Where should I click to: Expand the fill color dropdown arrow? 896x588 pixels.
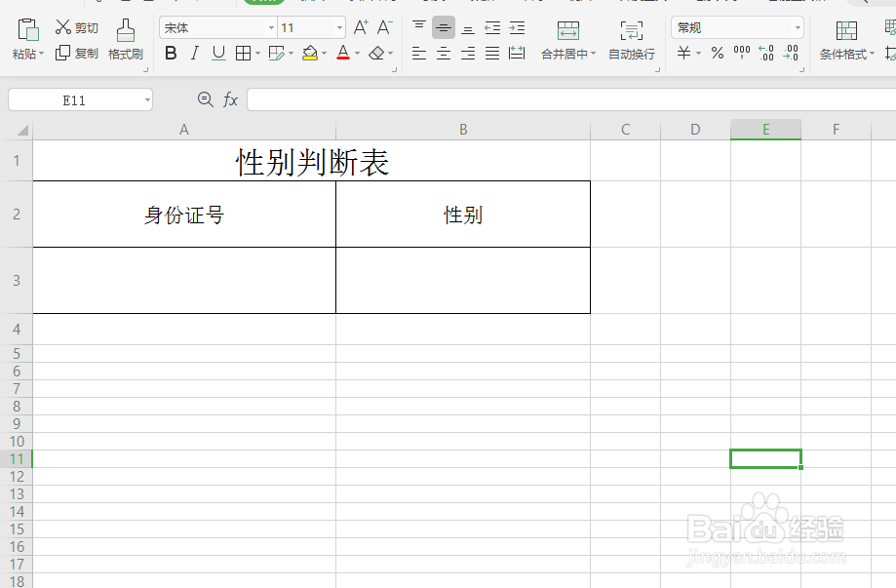pyautogui.click(x=324, y=53)
